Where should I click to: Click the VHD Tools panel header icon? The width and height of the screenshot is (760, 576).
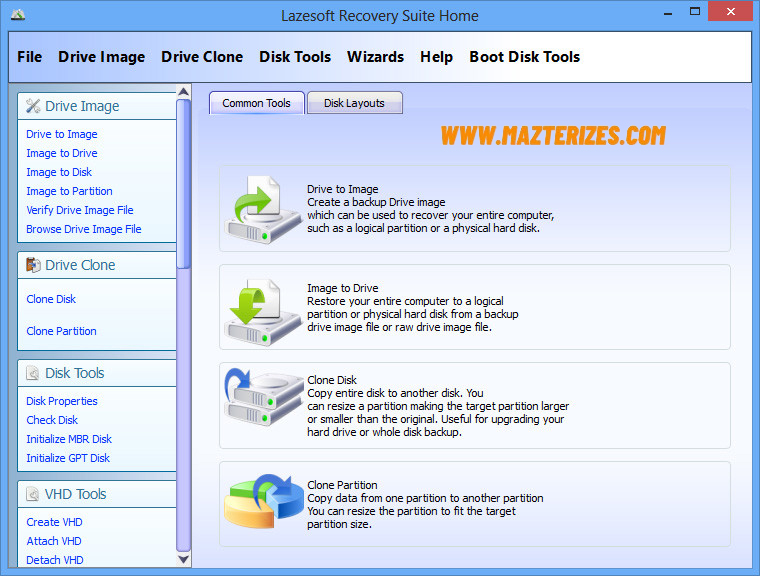point(32,494)
